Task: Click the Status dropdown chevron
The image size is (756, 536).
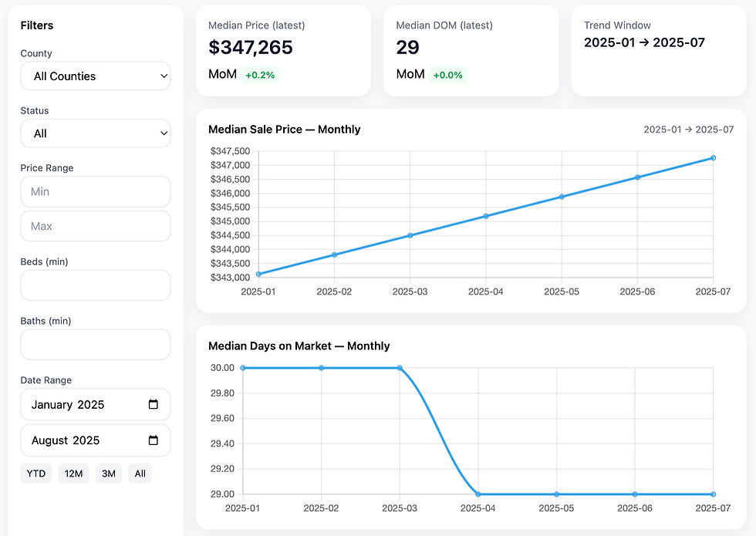Action: point(163,133)
